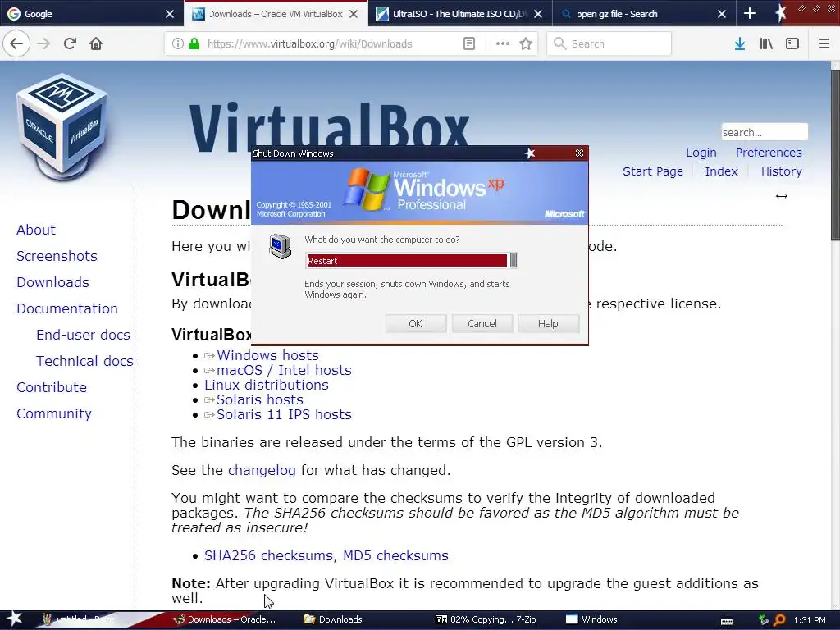Click the computer icon in Shut Down dialog
Image resolution: width=840 pixels, height=630 pixels.
point(281,246)
